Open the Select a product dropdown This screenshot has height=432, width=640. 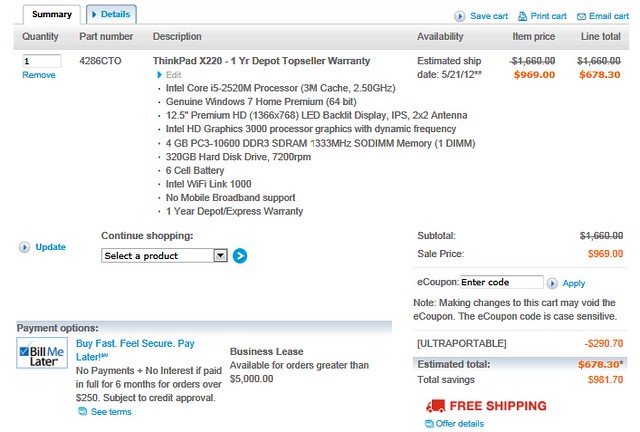click(x=164, y=256)
